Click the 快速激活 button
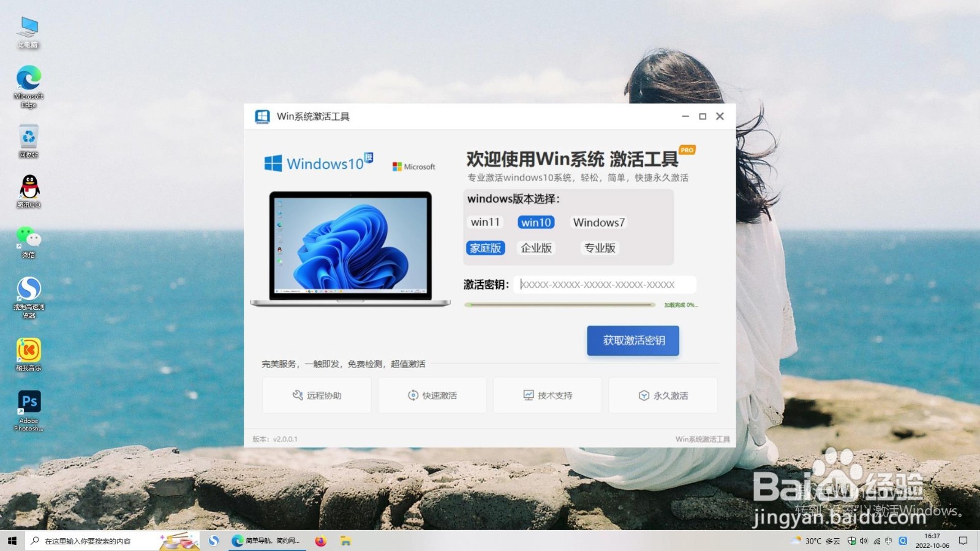Image resolution: width=980 pixels, height=551 pixels. 432,395
